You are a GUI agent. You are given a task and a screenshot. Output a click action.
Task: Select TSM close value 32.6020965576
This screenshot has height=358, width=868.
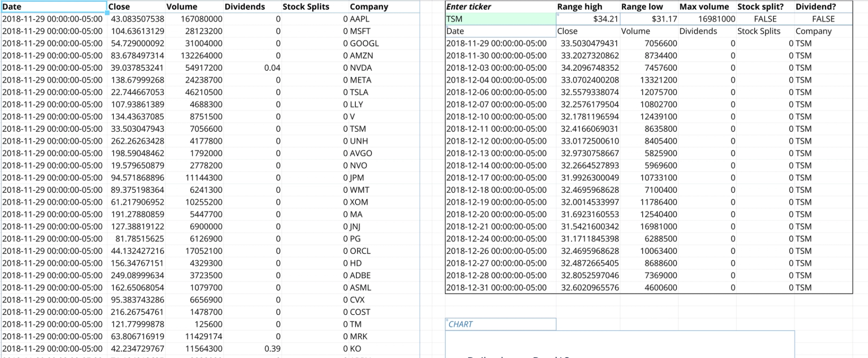pyautogui.click(x=588, y=288)
